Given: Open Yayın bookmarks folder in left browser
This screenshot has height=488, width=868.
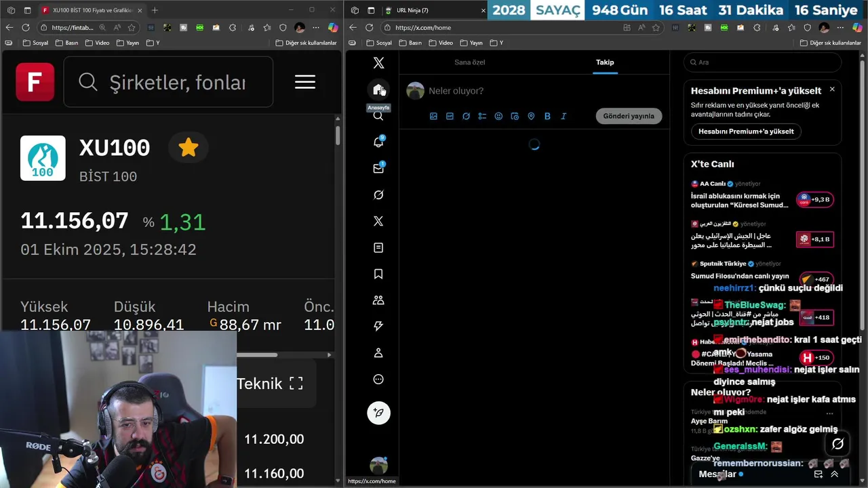Looking at the screenshot, I should click(127, 43).
